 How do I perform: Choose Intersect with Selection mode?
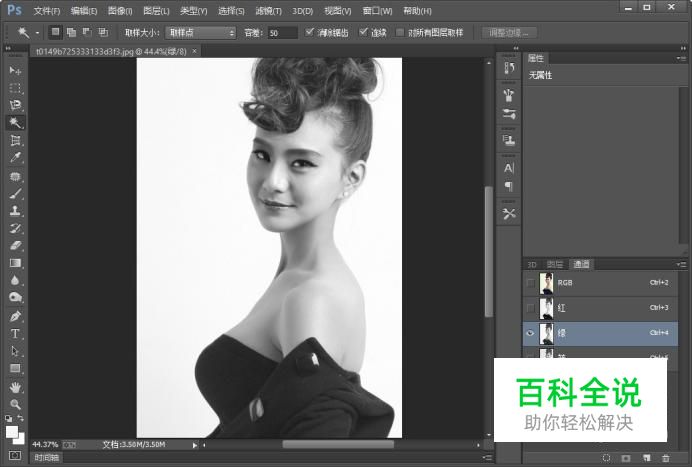103,32
